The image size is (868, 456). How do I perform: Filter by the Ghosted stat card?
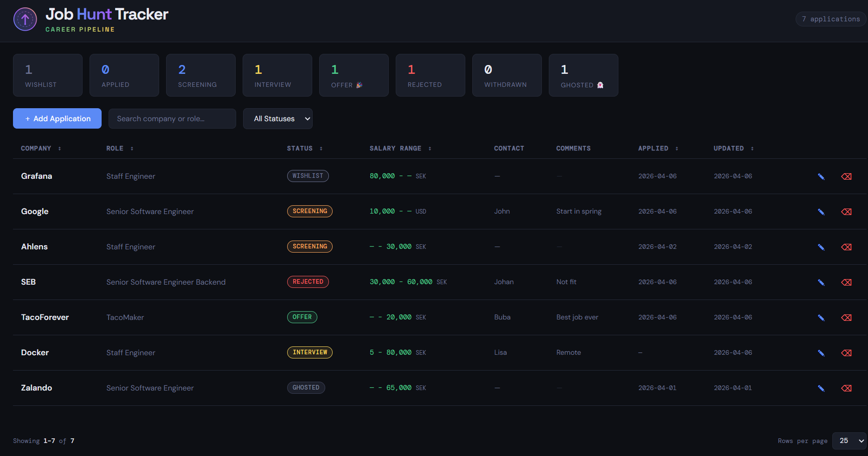coord(584,75)
